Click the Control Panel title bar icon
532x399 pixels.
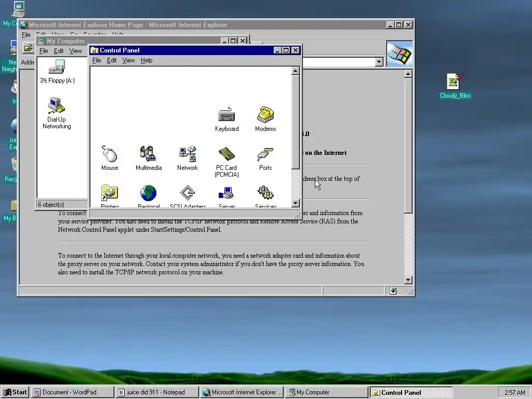(95, 50)
